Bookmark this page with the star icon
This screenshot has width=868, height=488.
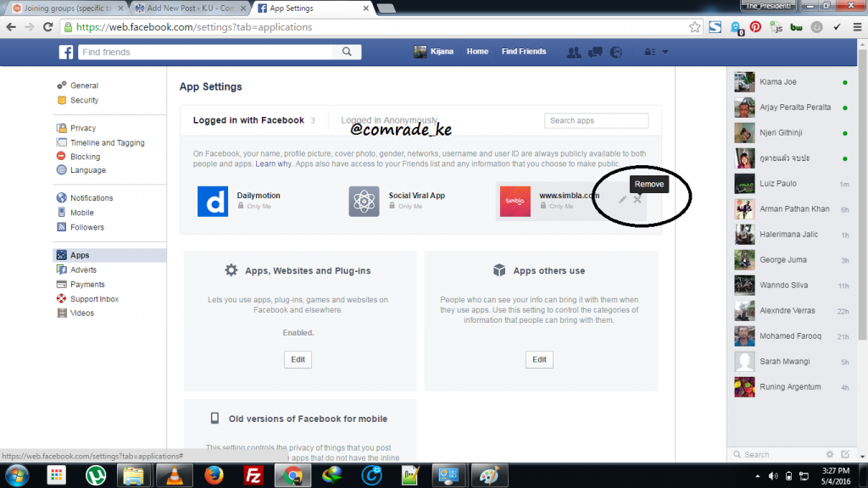(x=695, y=27)
